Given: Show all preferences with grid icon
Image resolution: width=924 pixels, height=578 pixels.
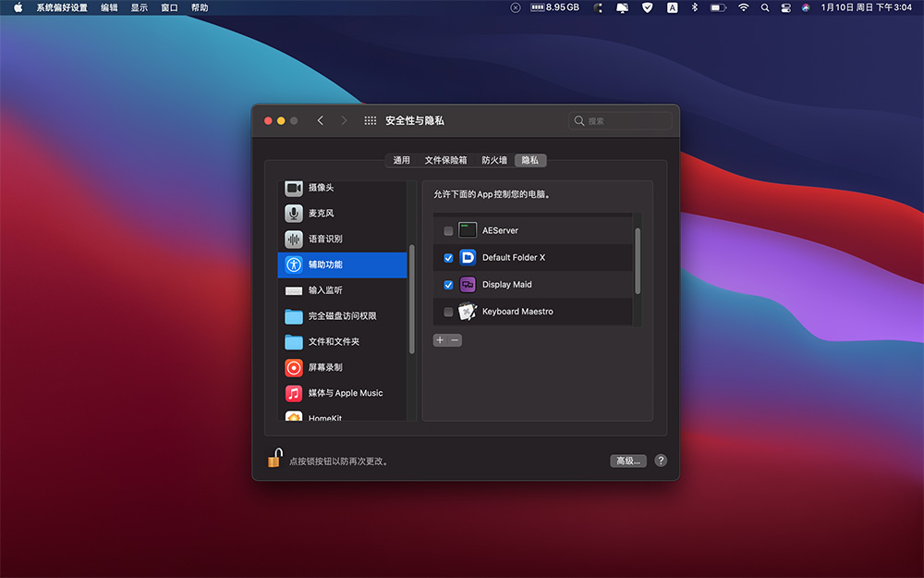Looking at the screenshot, I should click(x=371, y=121).
